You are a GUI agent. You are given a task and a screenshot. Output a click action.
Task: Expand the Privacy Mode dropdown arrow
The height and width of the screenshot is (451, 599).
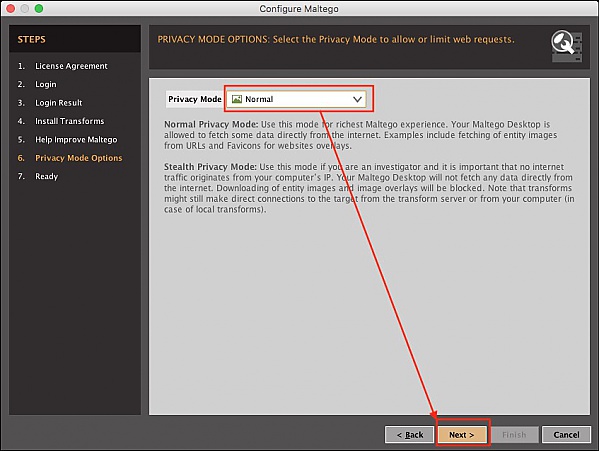(357, 99)
